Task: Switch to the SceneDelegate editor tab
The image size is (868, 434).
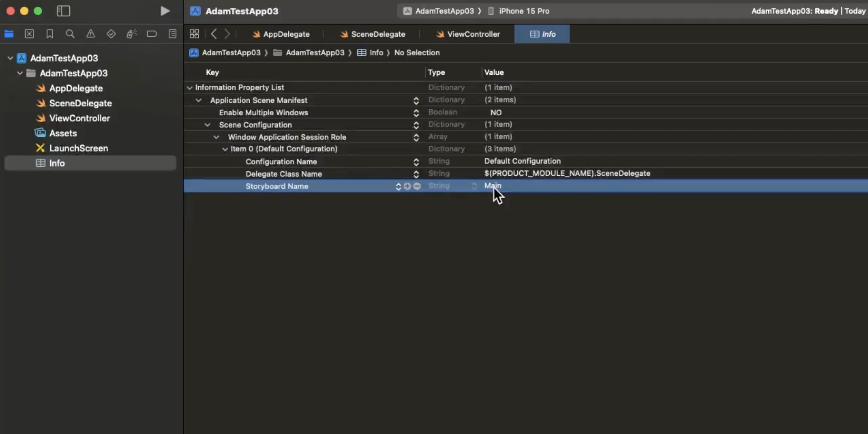Action: [372, 34]
